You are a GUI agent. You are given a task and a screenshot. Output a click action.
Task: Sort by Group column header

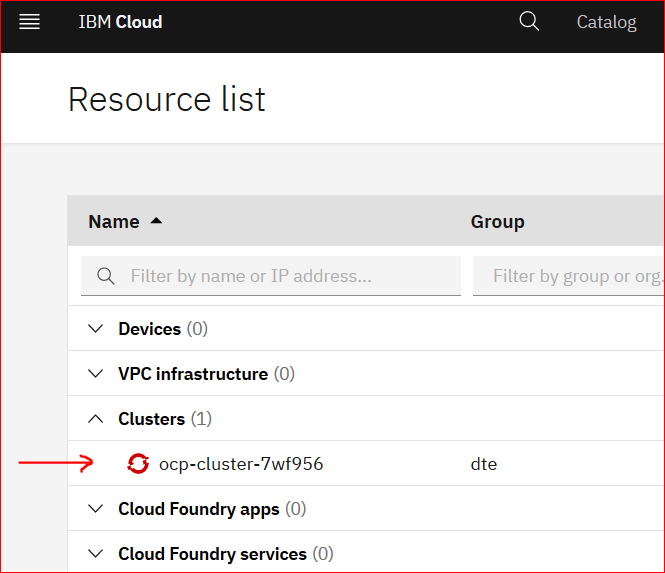coord(497,221)
